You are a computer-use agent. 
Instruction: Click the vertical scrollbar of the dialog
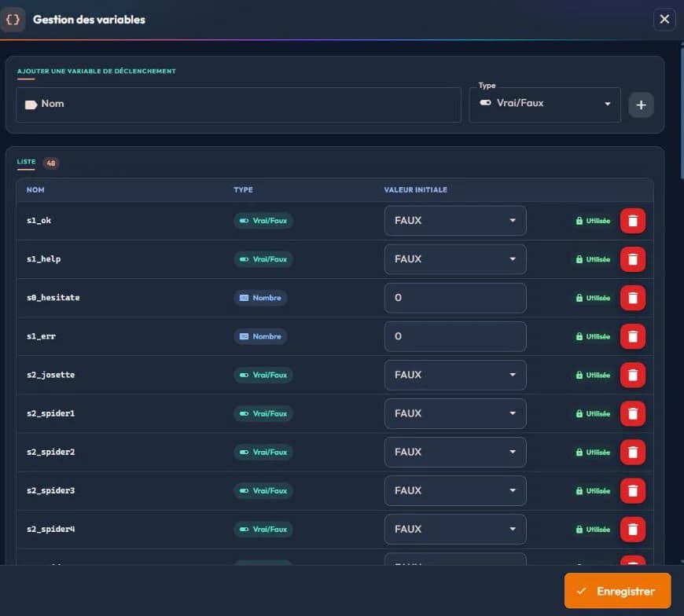(682, 113)
